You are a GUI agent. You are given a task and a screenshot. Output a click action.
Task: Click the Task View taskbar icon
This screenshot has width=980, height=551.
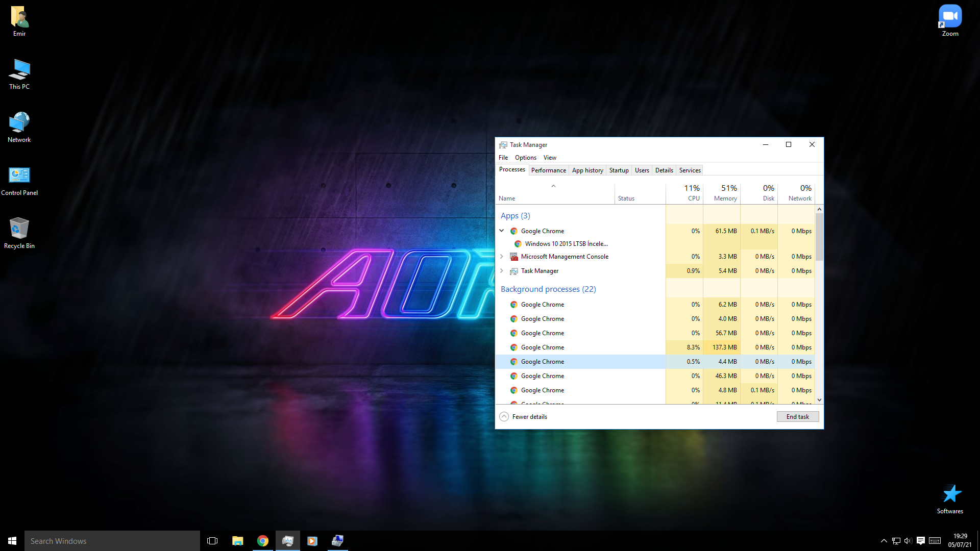[212, 541]
